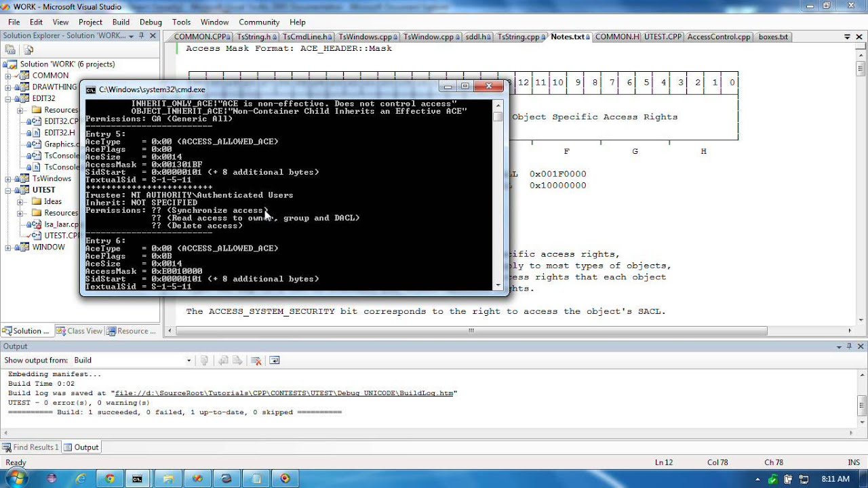Click the Show All Files icon in Solution Explorer

(28, 49)
